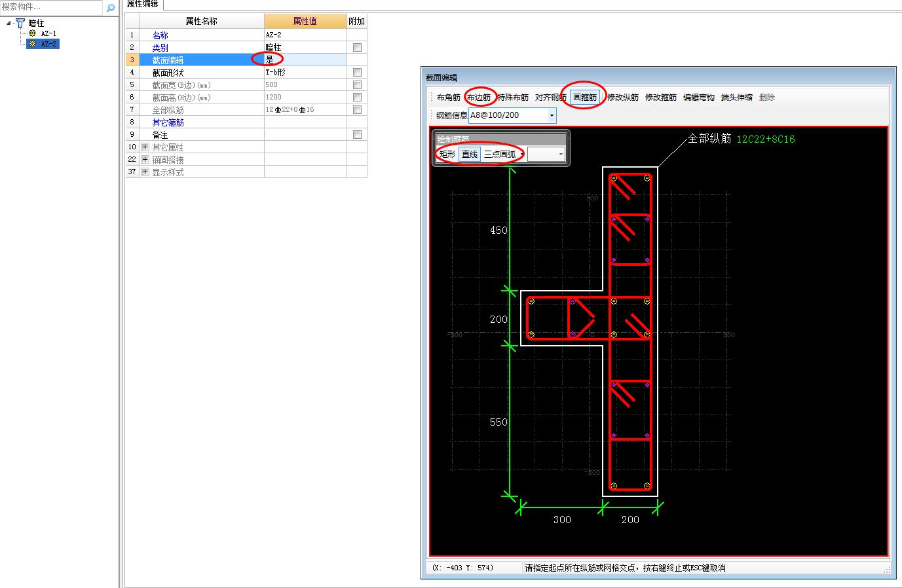Expand the 显示样式 group
The image size is (902, 588).
pyautogui.click(x=145, y=172)
